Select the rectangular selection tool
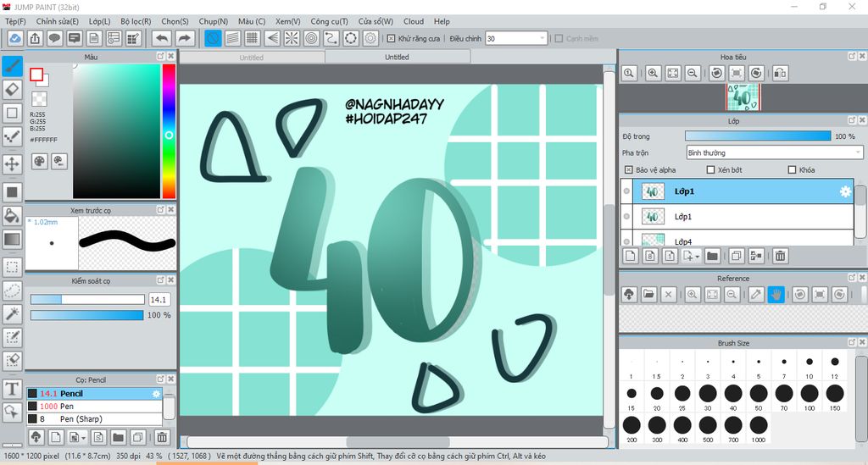Image resolution: width=868 pixels, height=465 pixels. tap(12, 267)
